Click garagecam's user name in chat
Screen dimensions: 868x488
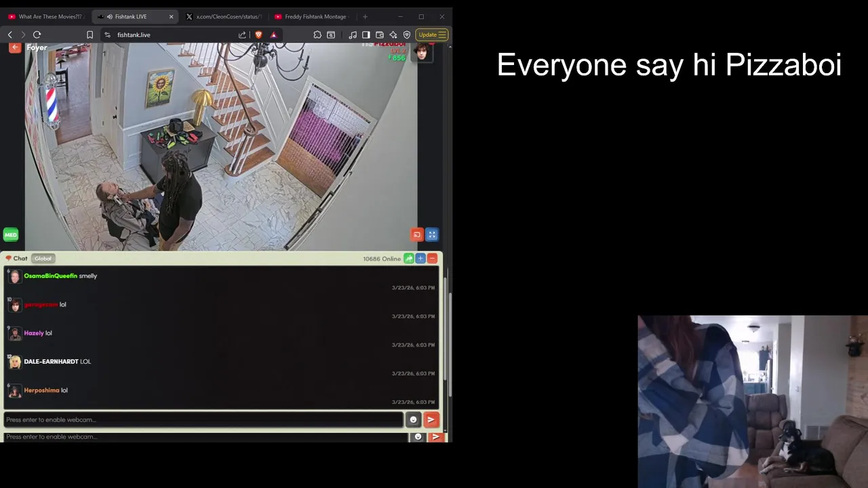tap(41, 304)
